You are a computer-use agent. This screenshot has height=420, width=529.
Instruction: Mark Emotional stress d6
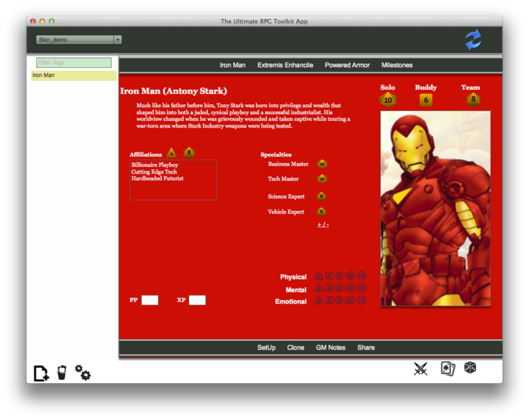329,300
